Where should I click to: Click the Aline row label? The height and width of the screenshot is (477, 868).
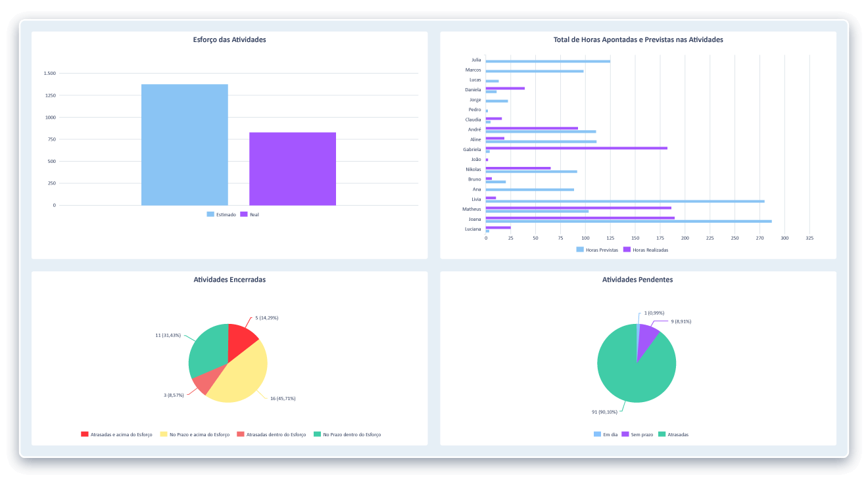point(475,139)
